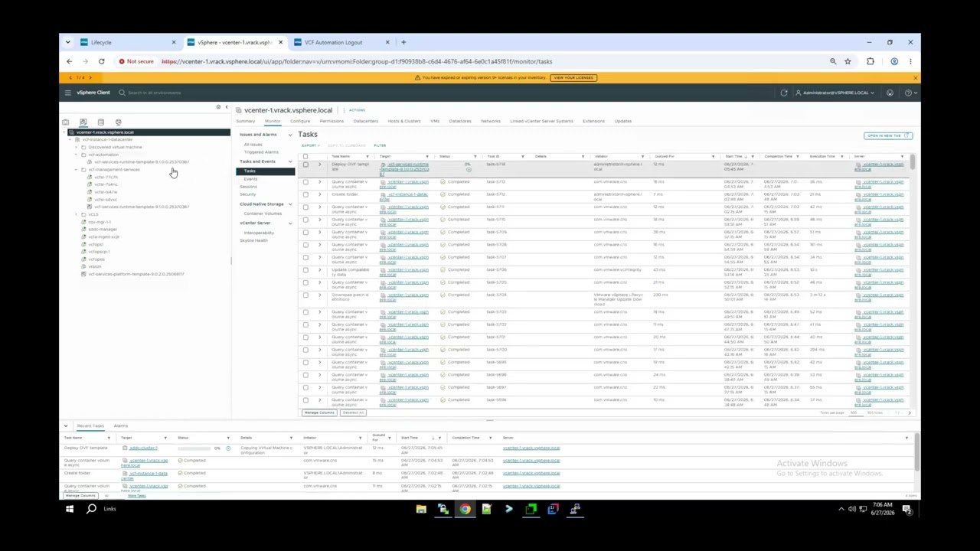Screen dimensions: 980x551
Task: Open the Hosts and Clusters inventory view
Action: [x=66, y=122]
